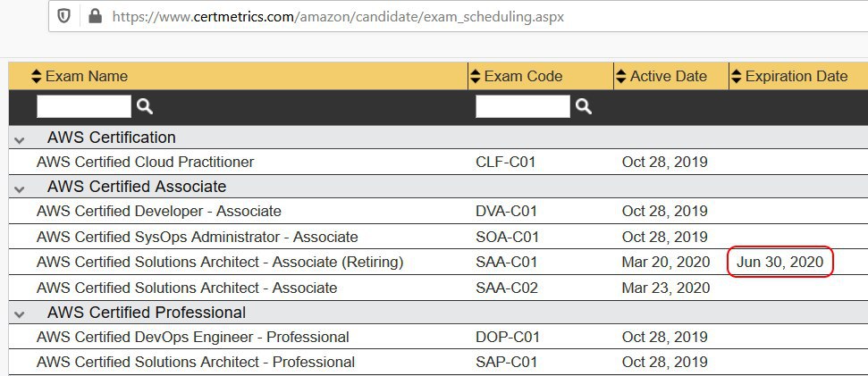Collapse the AWS Certified Associate group
Image resolution: width=868 pixels, height=376 pixels.
coord(20,188)
